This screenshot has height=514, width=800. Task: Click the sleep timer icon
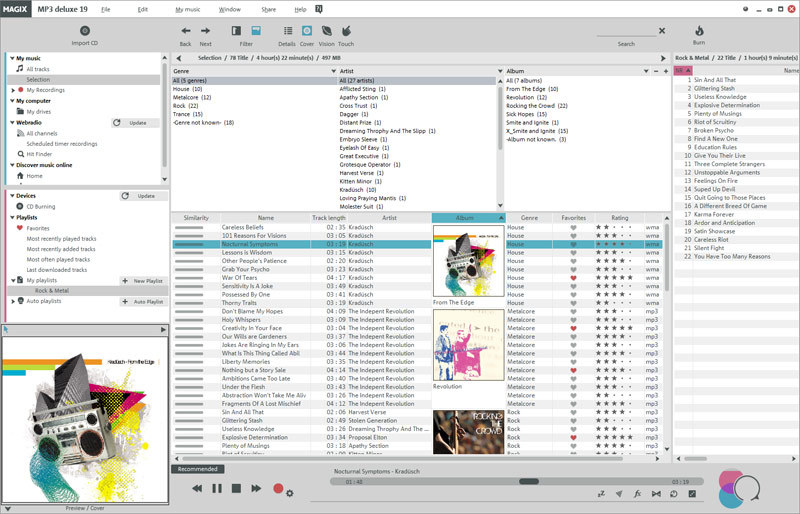[602, 494]
